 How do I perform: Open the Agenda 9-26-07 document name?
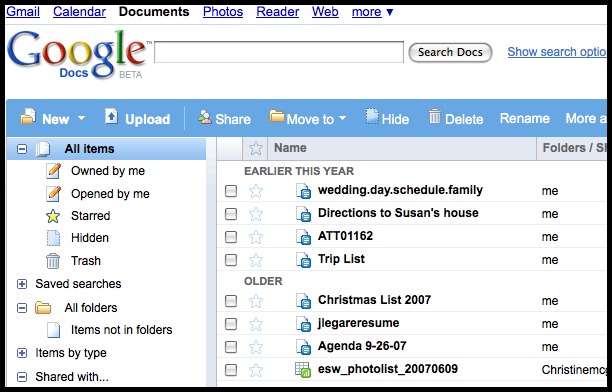coord(362,346)
